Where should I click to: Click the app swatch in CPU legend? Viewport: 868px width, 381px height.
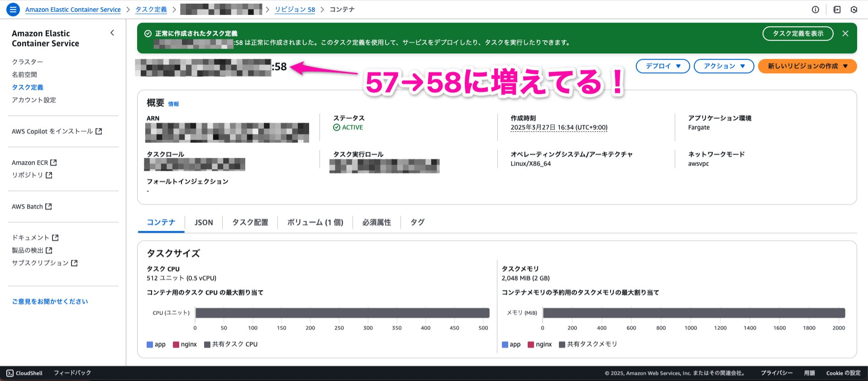click(150, 344)
